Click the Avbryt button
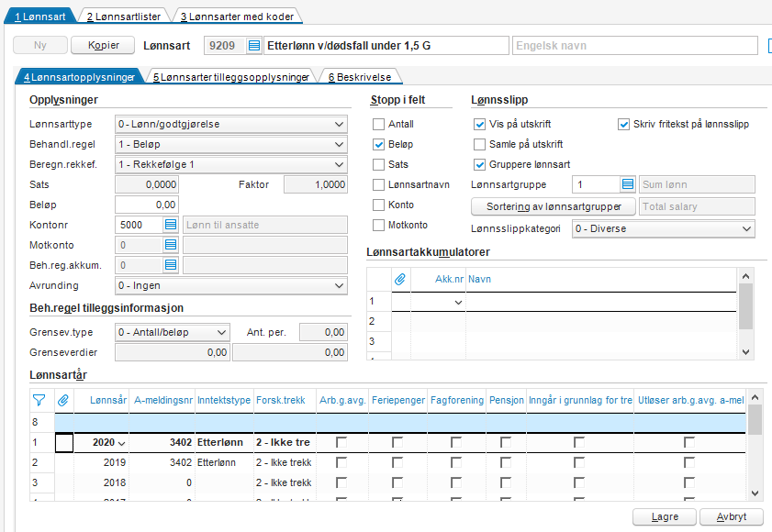 coord(731,516)
